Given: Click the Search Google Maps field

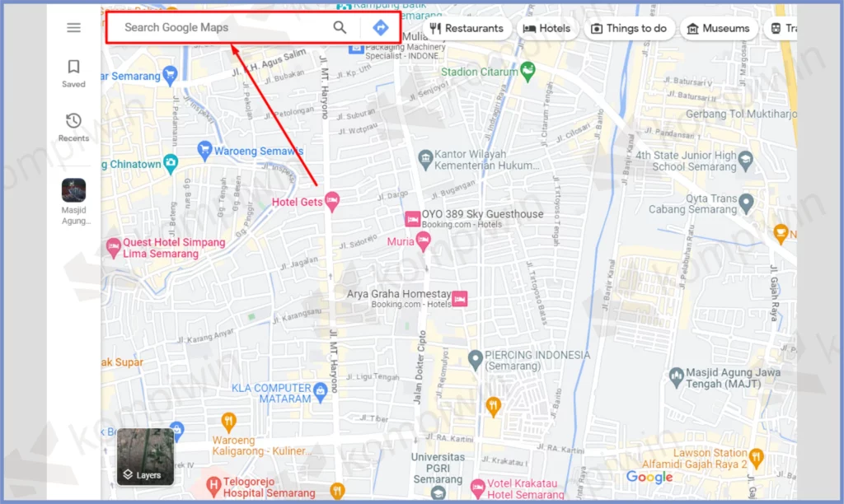Looking at the screenshot, I should pyautogui.click(x=221, y=27).
